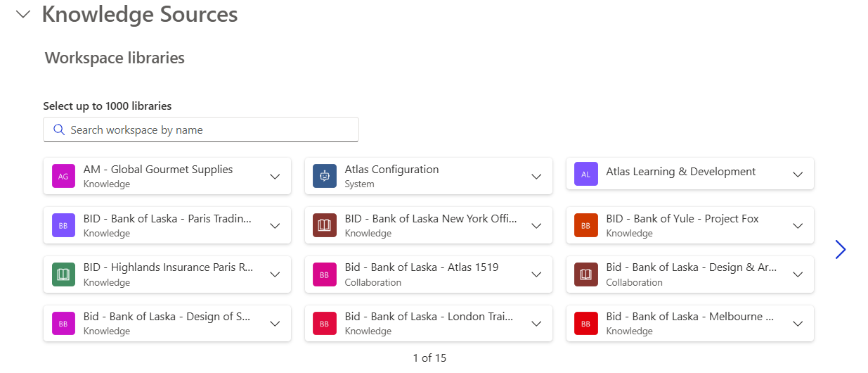Viewport: 868px width, 373px height.
Task: Expand Bank of Yule - Project Fox chevron
Action: click(x=798, y=225)
